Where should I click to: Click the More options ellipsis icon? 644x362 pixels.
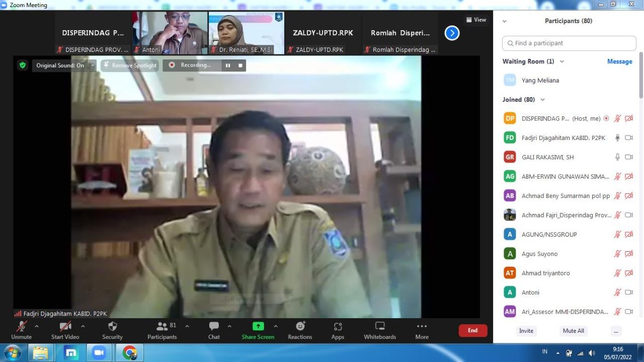[422, 326]
